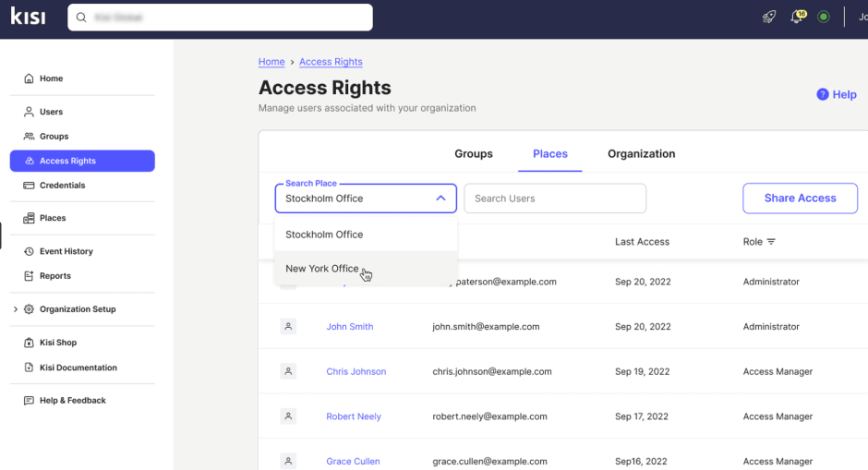868x470 pixels.
Task: Click the Kisi Documentation file icon
Action: tap(29, 368)
